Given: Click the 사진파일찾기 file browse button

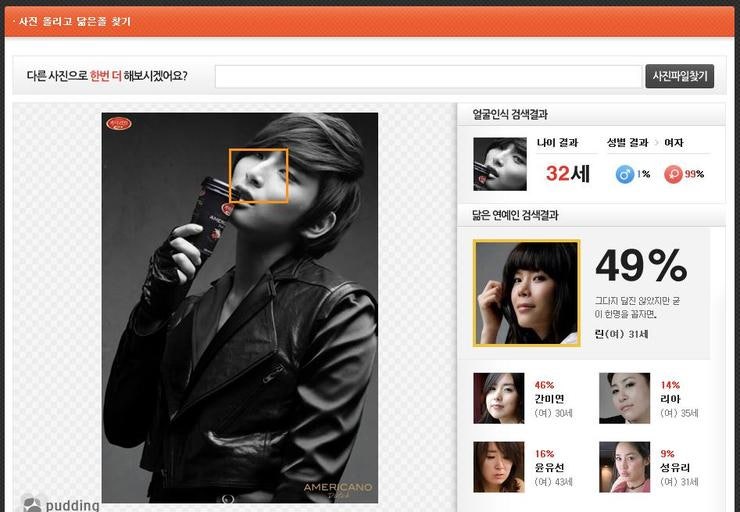Looking at the screenshot, I should pyautogui.click(x=679, y=76).
